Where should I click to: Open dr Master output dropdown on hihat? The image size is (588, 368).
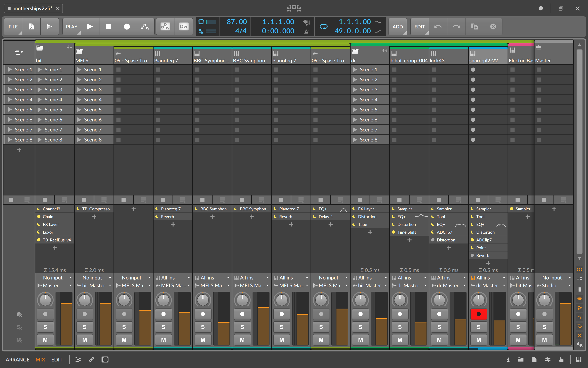409,285
